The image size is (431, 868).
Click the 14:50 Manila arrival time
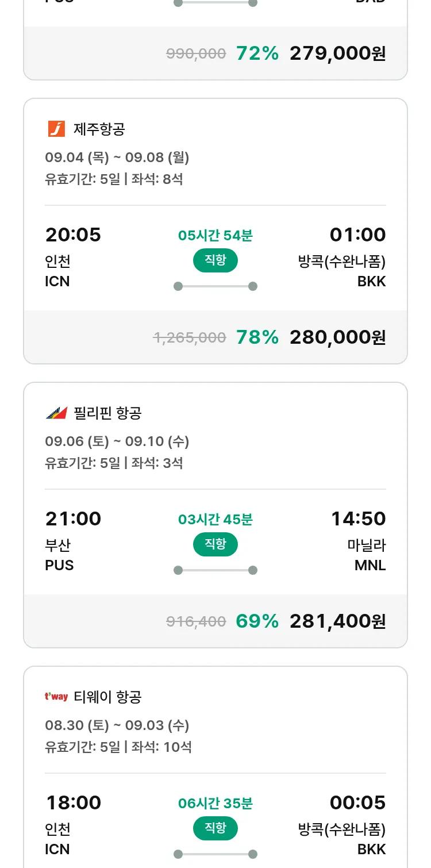coord(358,519)
